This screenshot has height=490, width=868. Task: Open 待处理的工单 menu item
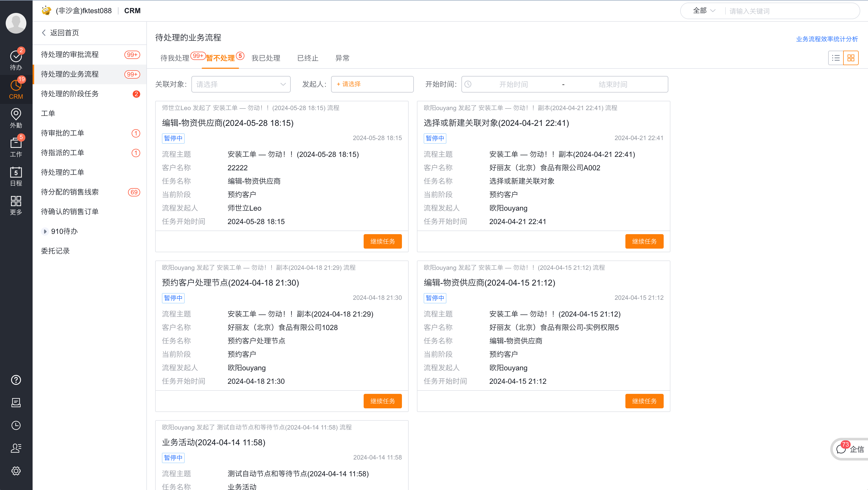90,172
